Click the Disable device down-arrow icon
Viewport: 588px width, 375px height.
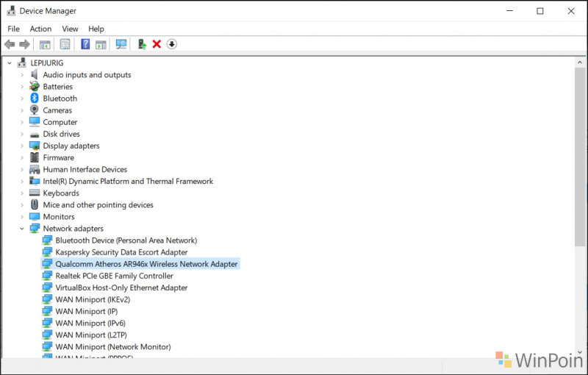[x=172, y=44]
